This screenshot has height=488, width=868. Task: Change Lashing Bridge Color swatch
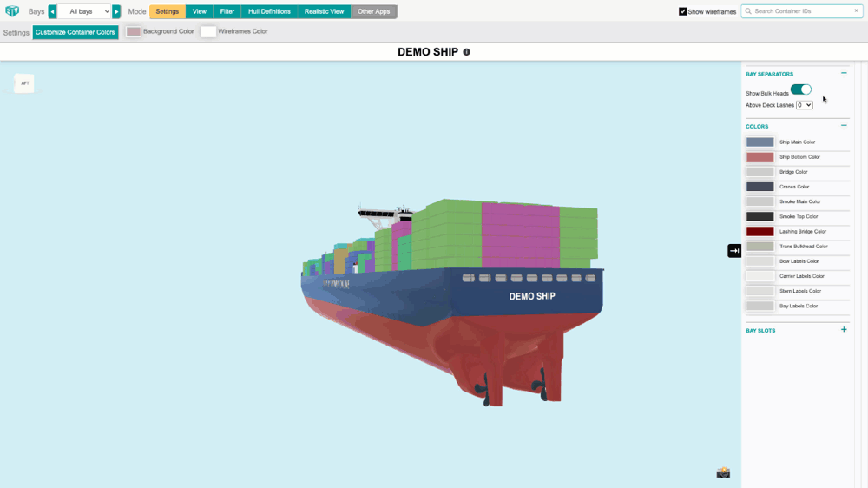click(760, 232)
